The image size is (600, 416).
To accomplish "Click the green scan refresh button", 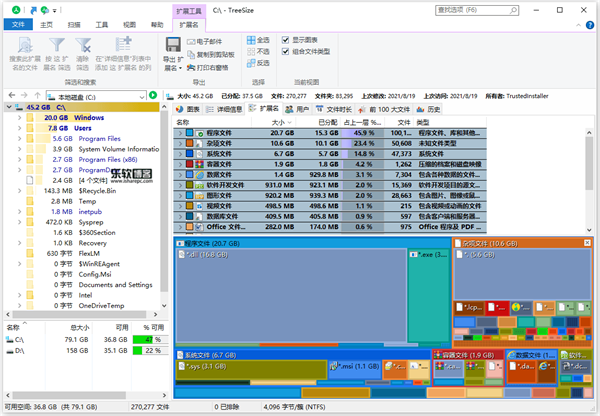I will tap(153, 95).
